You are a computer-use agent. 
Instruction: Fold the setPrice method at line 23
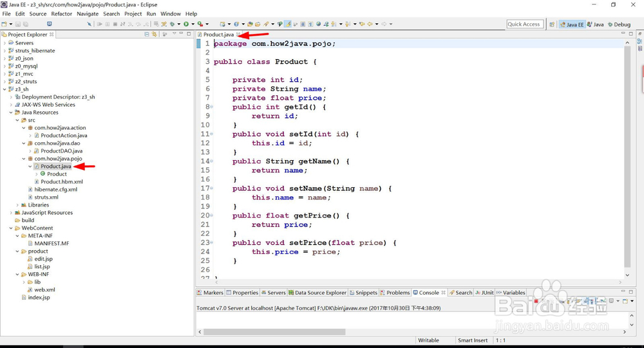(212, 242)
